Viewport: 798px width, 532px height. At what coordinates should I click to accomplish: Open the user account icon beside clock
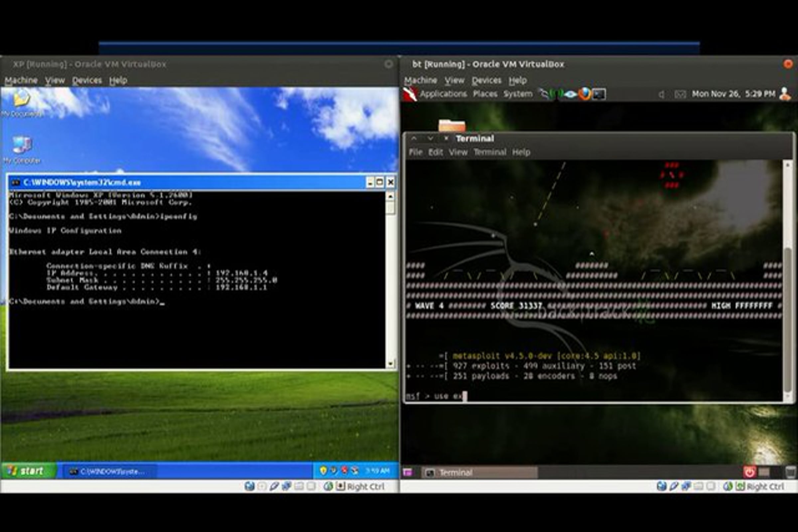tap(785, 94)
